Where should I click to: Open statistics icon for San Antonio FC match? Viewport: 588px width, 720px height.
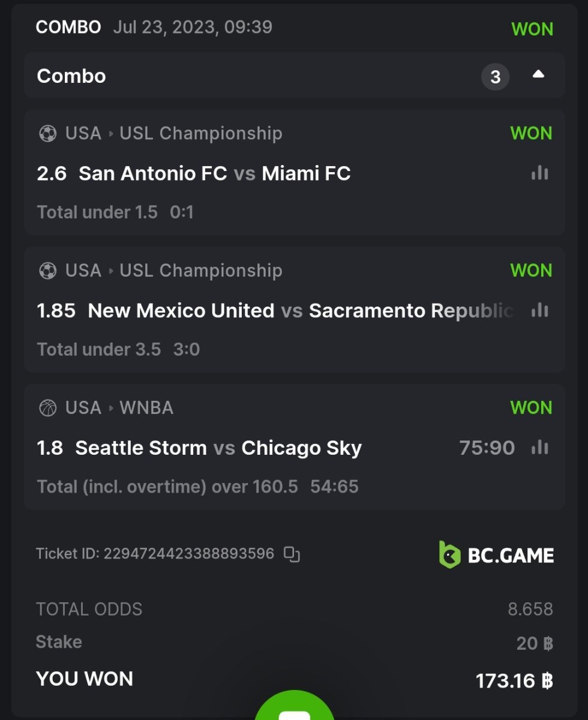[x=539, y=173]
